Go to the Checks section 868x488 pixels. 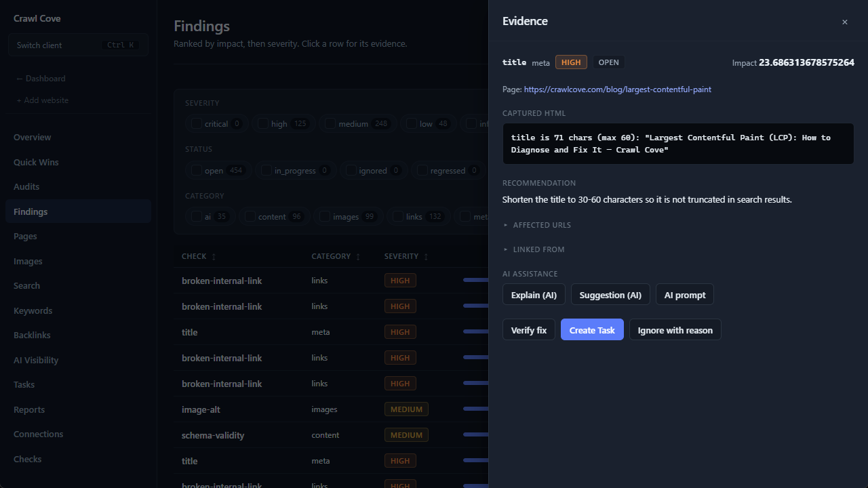[78, 459]
